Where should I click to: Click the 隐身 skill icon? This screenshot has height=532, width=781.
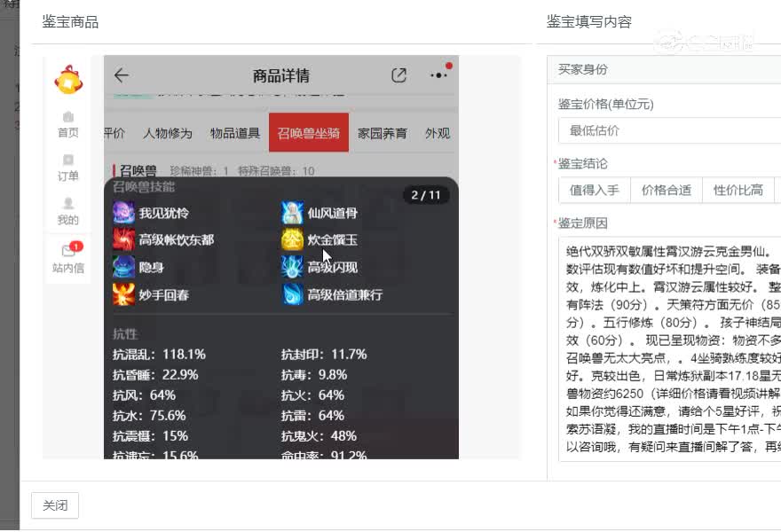tap(123, 267)
